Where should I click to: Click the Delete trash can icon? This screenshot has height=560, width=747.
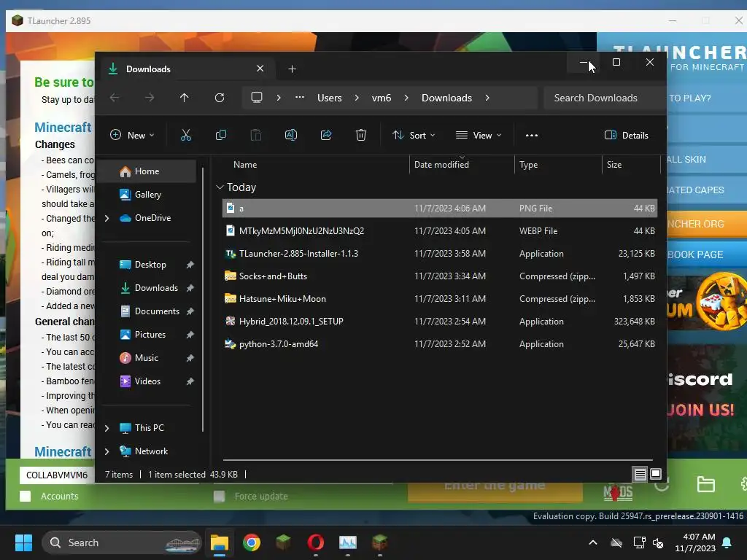point(361,135)
